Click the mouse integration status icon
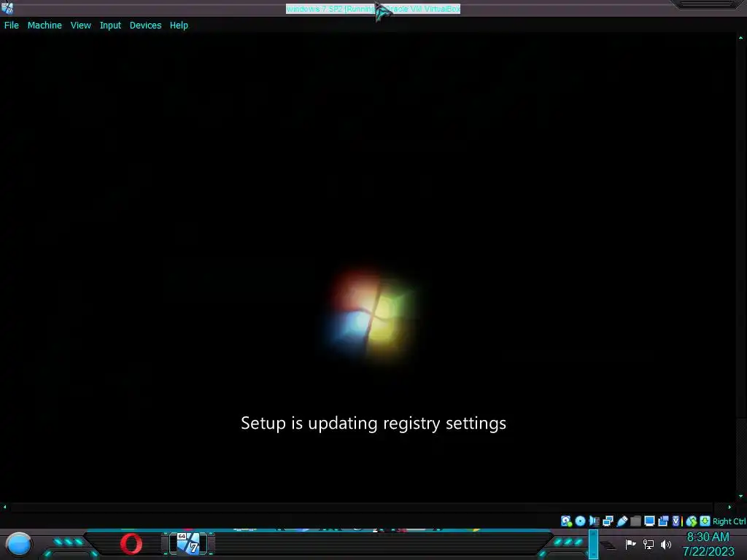The height and width of the screenshot is (560, 747). (692, 521)
